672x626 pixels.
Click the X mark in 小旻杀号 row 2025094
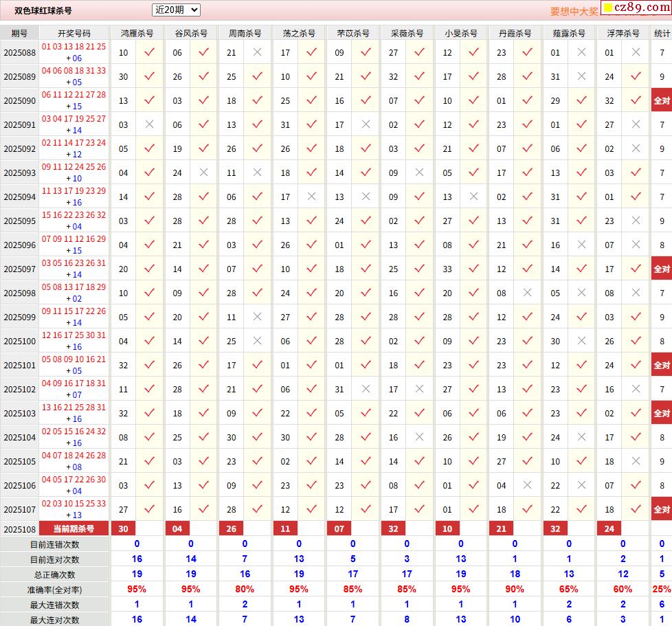pos(473,197)
